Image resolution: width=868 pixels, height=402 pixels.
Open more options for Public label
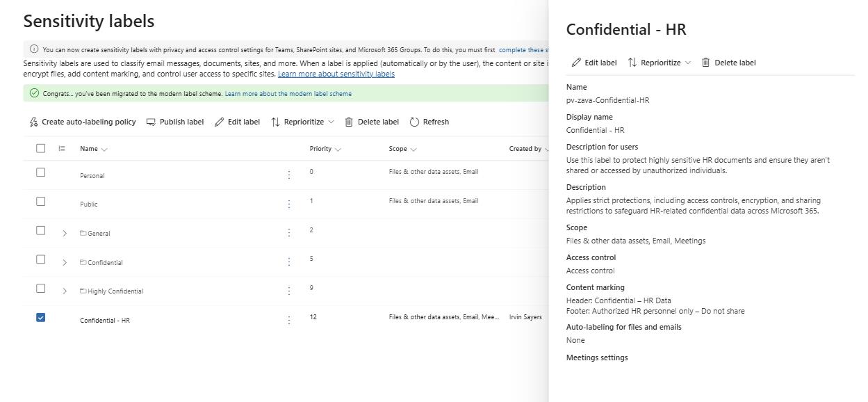tap(289, 204)
